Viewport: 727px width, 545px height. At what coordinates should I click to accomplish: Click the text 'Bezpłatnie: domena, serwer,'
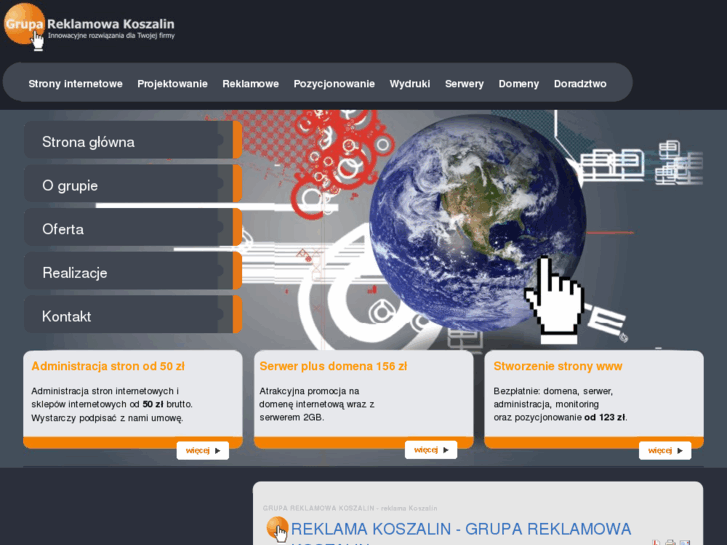tap(553, 391)
